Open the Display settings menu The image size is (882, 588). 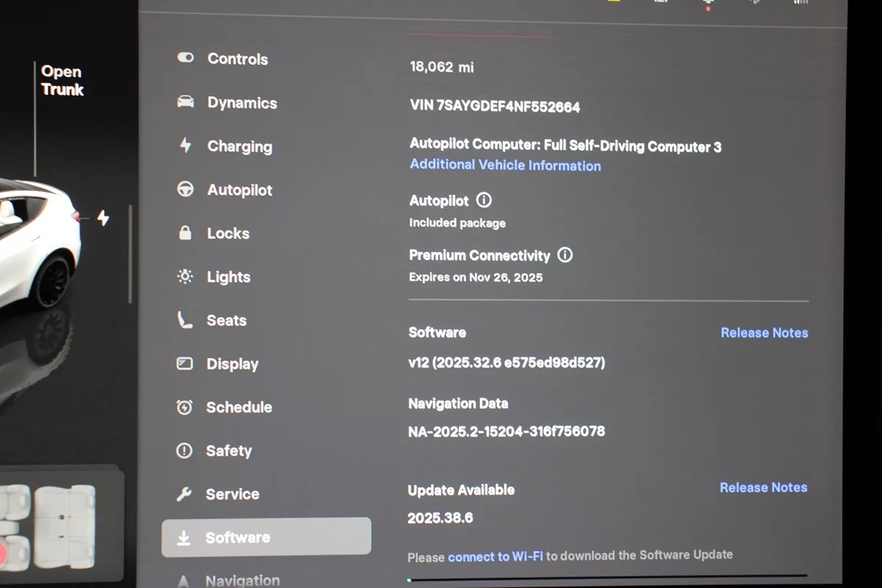(232, 364)
